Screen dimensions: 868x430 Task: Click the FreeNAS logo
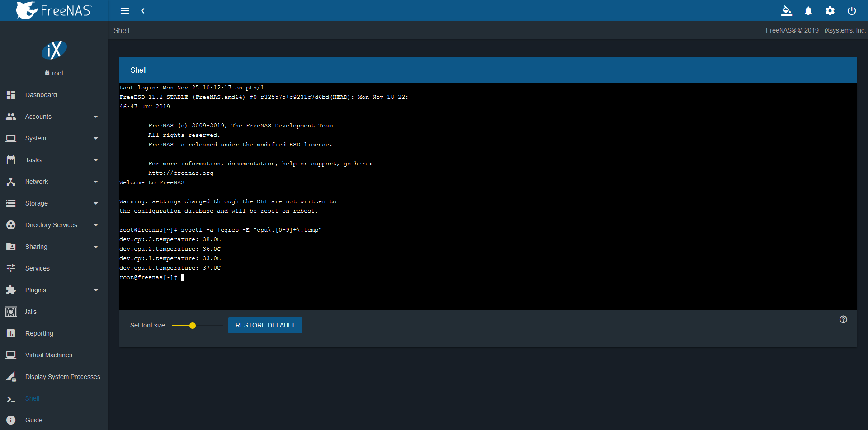pos(54,10)
